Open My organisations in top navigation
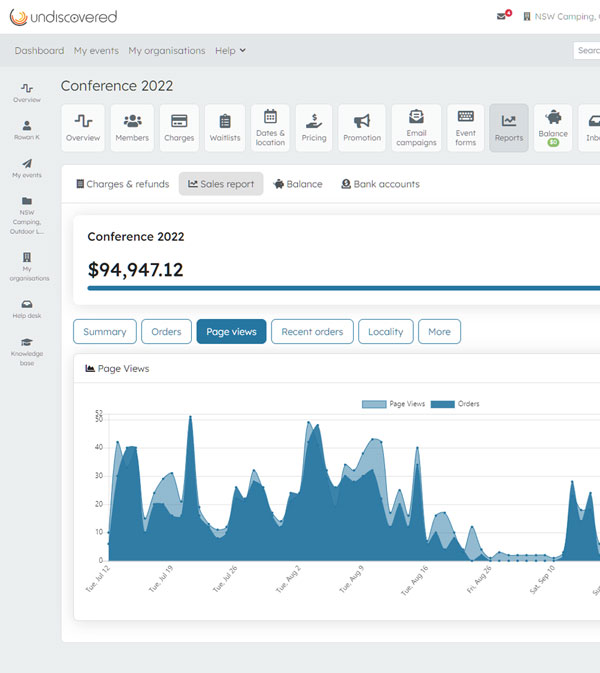The image size is (600, 673). tap(167, 51)
